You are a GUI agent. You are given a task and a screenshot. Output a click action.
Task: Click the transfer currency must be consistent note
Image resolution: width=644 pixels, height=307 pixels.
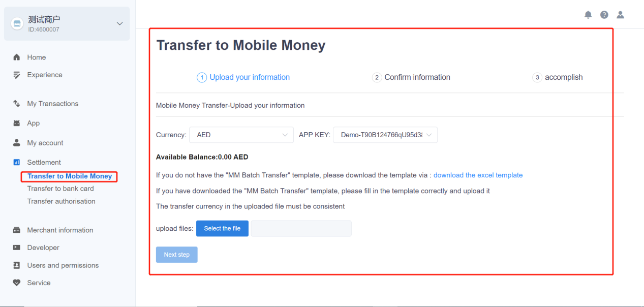[251, 206]
